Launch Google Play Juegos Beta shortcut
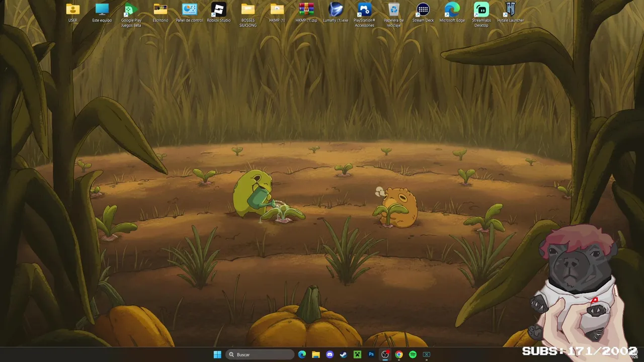The height and width of the screenshot is (362, 644). tap(131, 15)
